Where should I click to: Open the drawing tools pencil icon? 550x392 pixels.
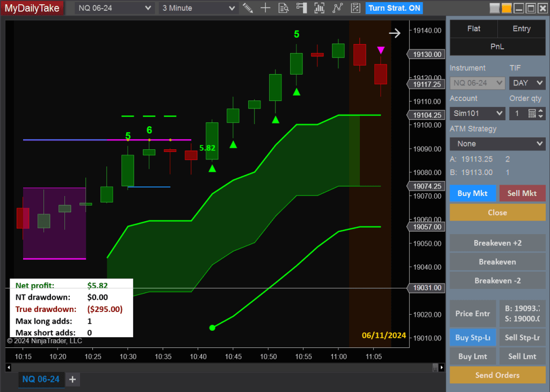[248, 8]
